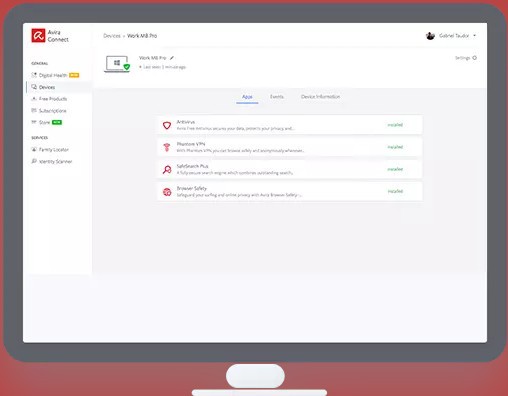Open Family Locator service
Screen dimensions: 508x396
(x=54, y=150)
